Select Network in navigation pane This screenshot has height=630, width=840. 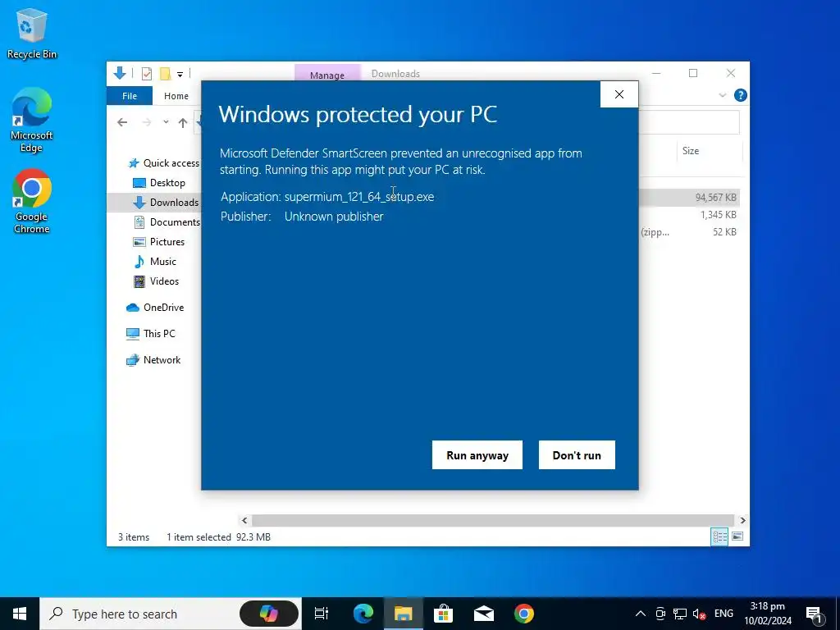coord(153,360)
